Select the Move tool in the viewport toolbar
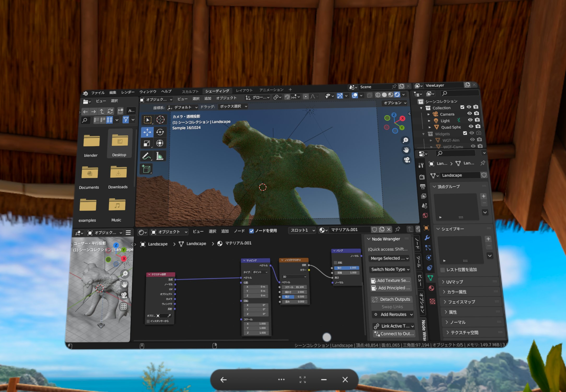 coord(147,132)
